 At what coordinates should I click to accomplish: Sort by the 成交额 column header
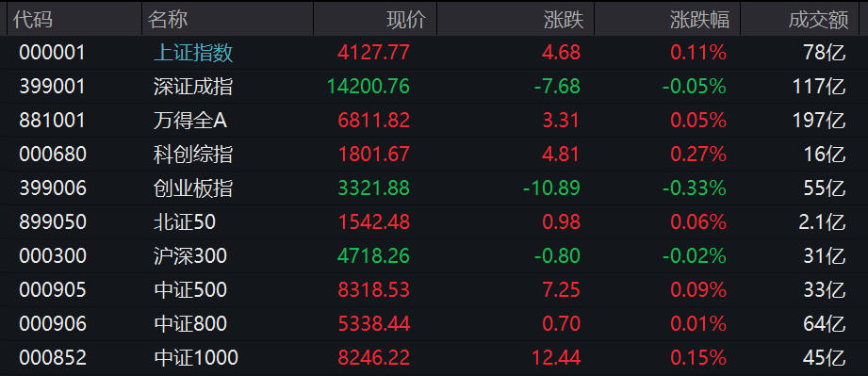tap(818, 20)
